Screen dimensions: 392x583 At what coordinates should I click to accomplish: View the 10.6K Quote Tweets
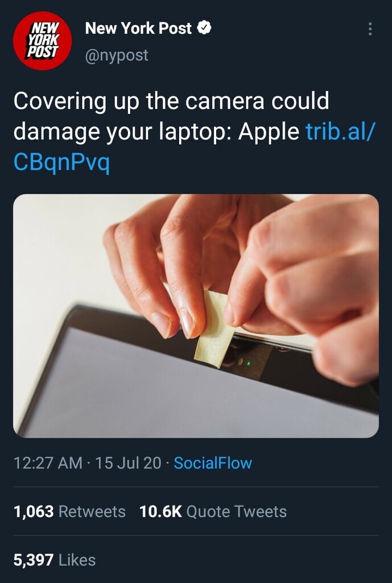click(213, 512)
